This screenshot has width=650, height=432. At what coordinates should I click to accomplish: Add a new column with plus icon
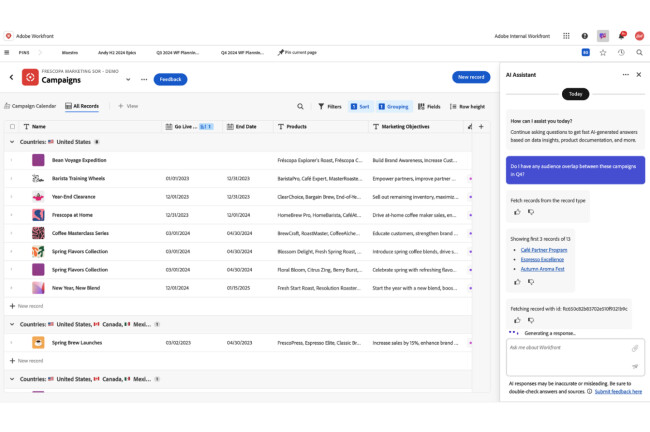[x=481, y=126]
